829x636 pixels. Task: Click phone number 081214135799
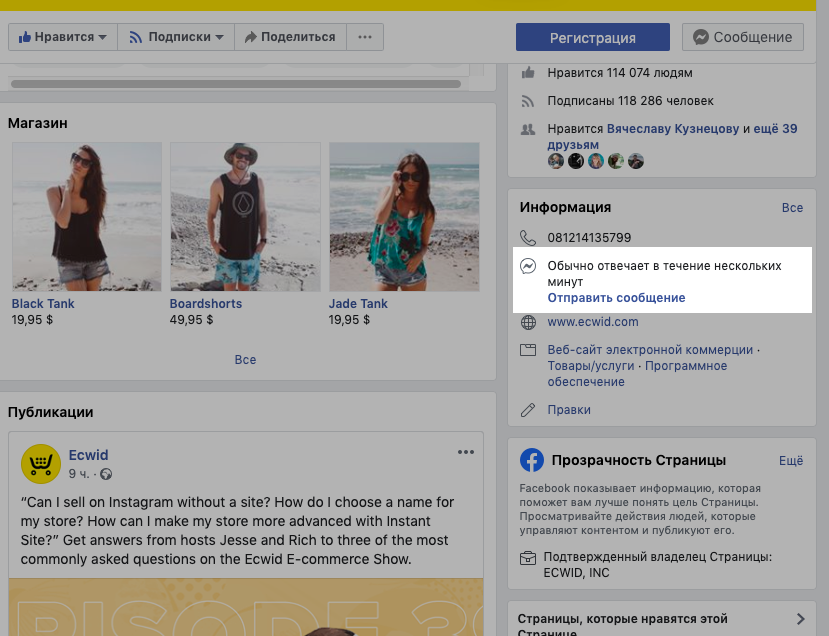coord(589,238)
